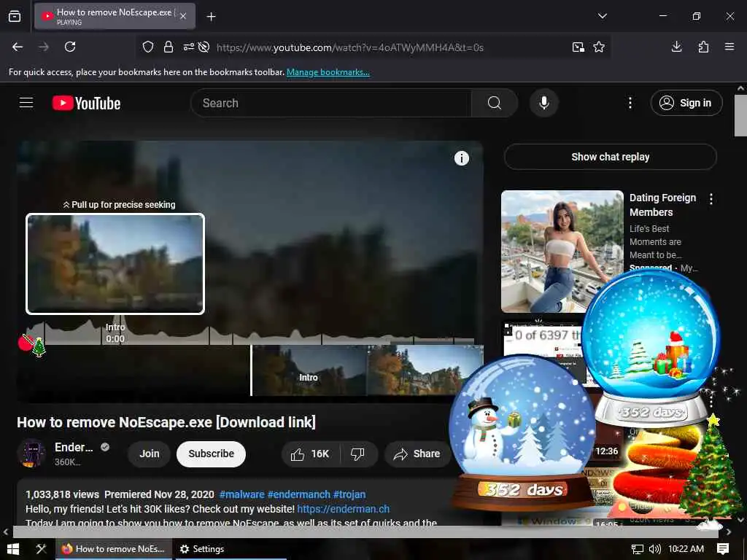Image resolution: width=747 pixels, height=560 pixels.
Task: Open YouTube settings three-dot menu
Action: click(630, 103)
